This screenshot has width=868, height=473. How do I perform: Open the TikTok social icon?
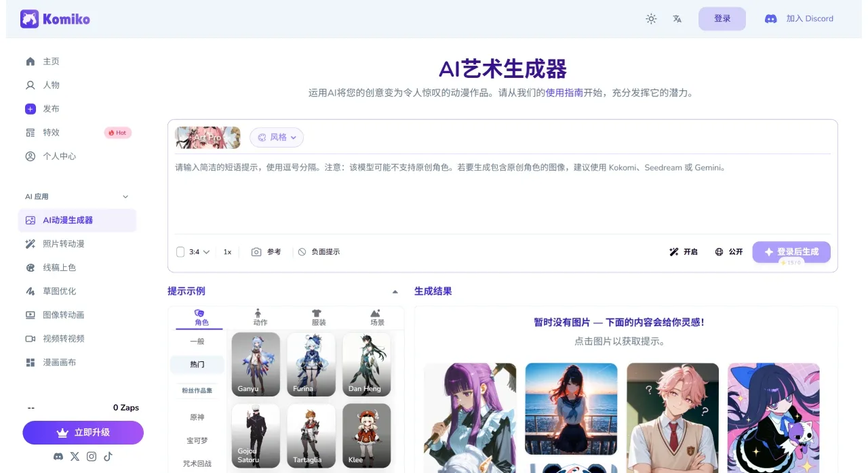(108, 457)
